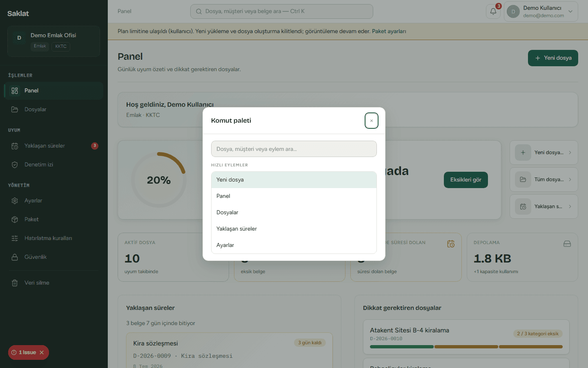588x368 pixels.
Task: Open the notifications bell icon
Action: click(493, 11)
